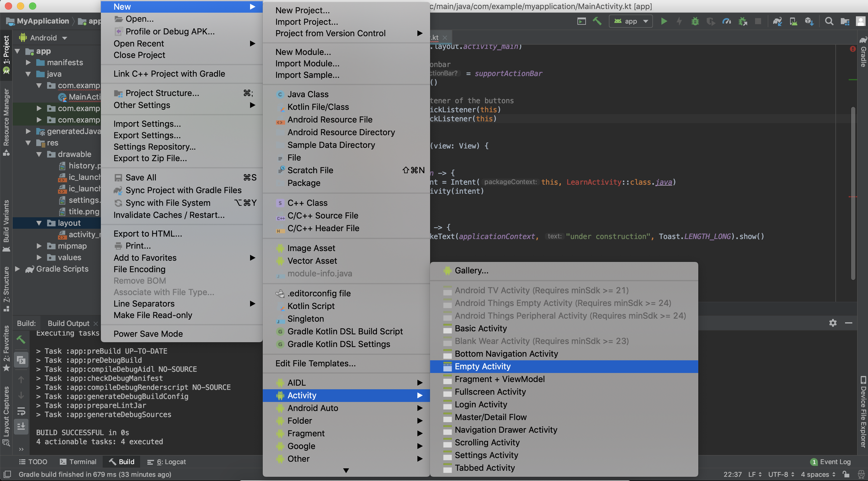The width and height of the screenshot is (868, 481).
Task: Open the 6: Logcat tab
Action: [x=166, y=461]
